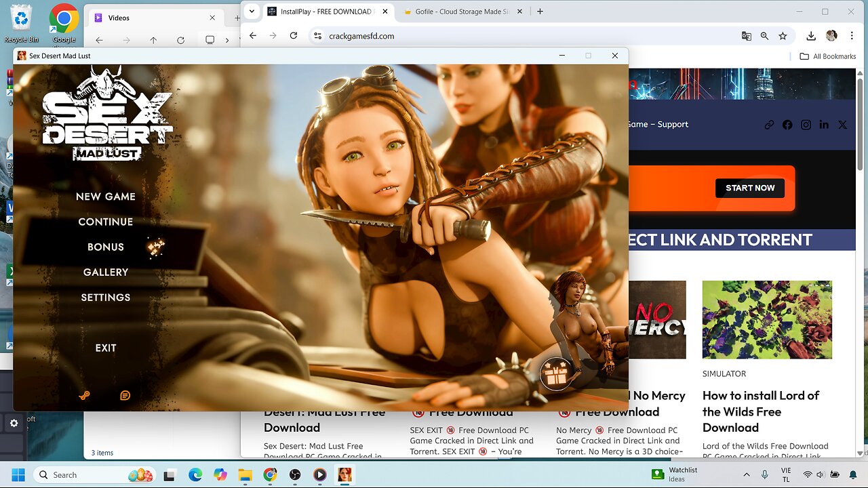Open the All Bookmarks folder

[828, 56]
